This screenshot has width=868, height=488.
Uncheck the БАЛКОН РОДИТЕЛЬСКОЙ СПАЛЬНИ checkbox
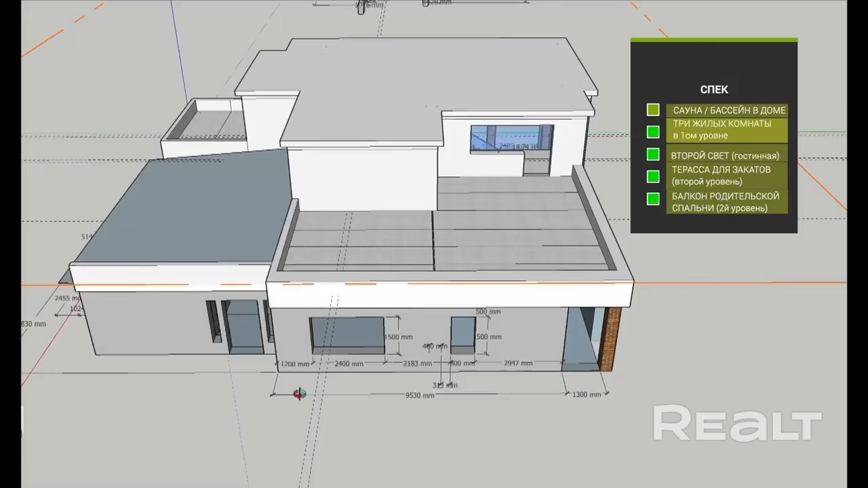pos(653,199)
